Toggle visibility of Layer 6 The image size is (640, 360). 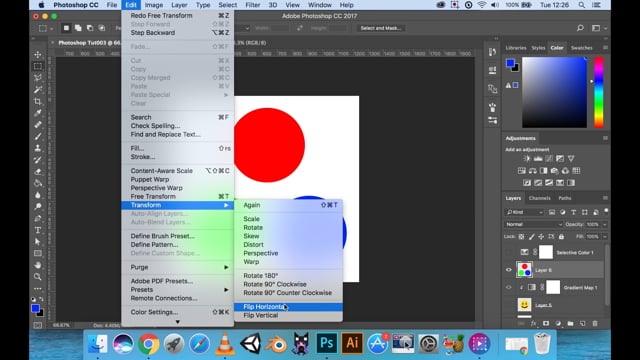(x=509, y=270)
